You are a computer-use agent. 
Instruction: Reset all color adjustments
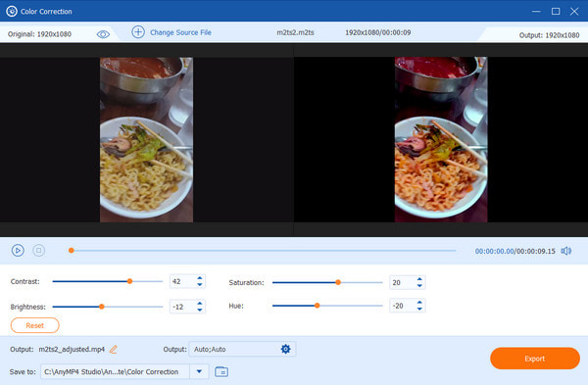pyautogui.click(x=35, y=325)
